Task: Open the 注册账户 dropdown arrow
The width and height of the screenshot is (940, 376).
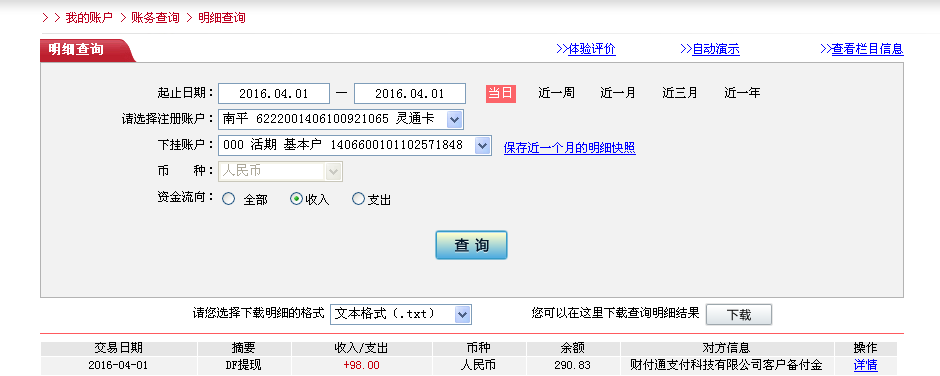Action: 454,119
